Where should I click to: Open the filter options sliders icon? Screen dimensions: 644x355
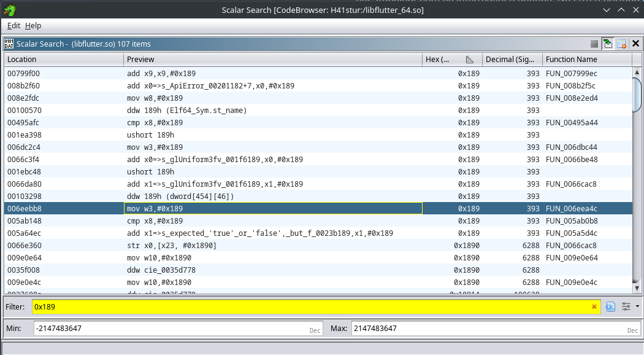click(x=626, y=306)
